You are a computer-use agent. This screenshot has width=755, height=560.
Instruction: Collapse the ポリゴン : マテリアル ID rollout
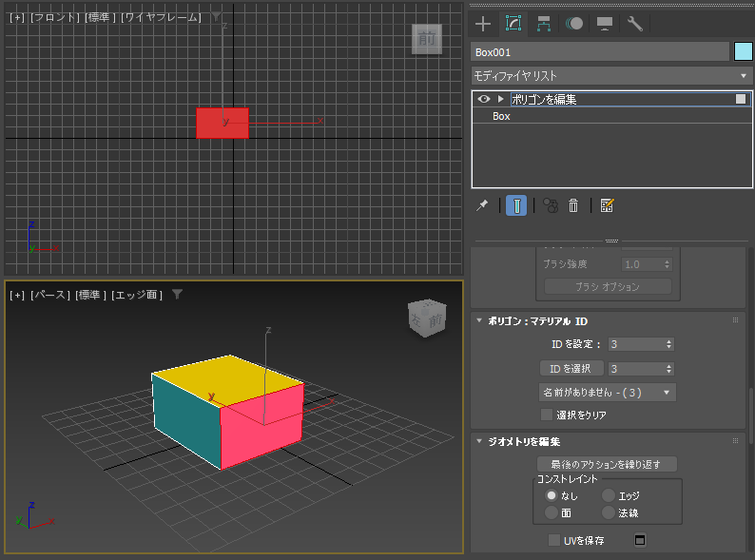pos(479,320)
